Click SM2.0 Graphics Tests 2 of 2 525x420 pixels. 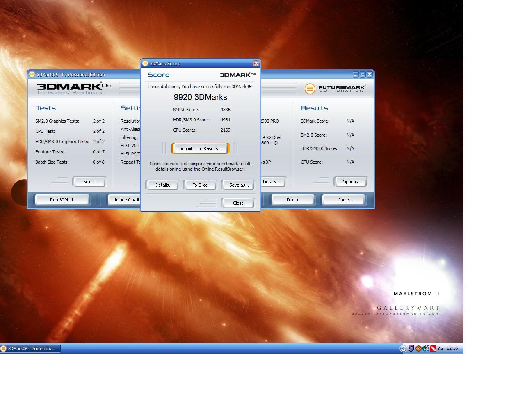pos(98,121)
